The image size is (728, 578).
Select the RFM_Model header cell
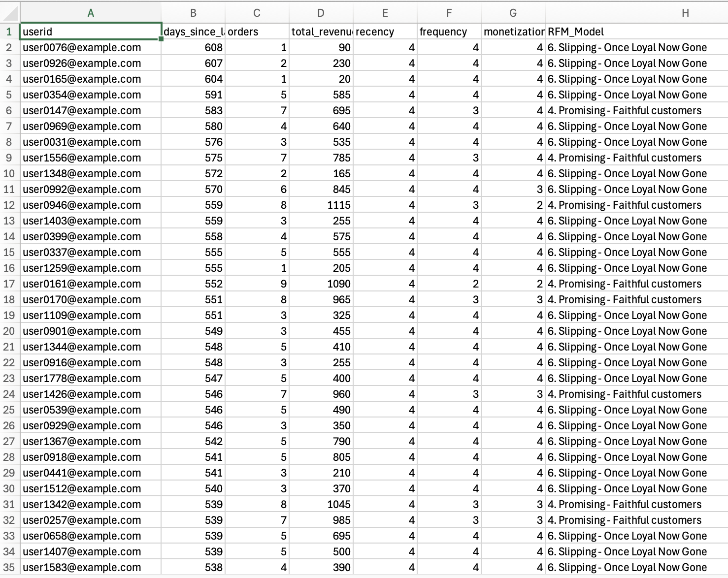[635, 32]
